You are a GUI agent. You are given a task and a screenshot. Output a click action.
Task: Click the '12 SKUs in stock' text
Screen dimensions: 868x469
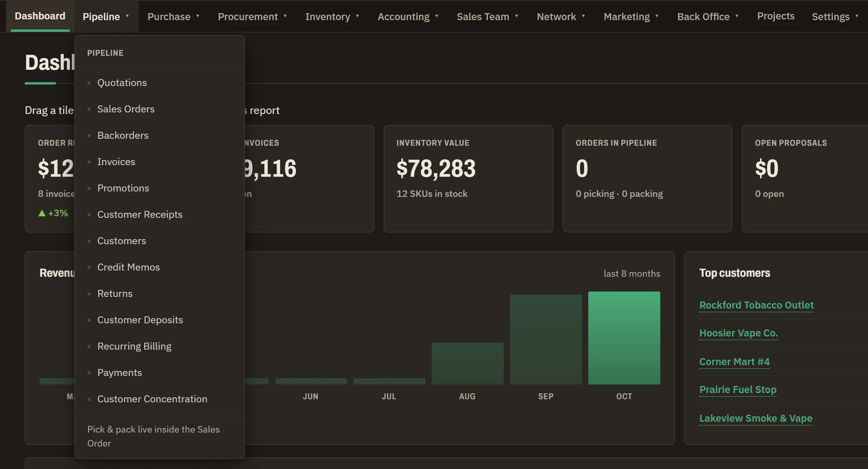432,194
